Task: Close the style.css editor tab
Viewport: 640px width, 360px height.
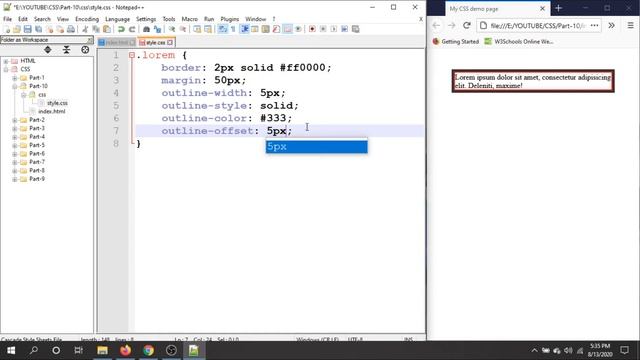Action: 170,42
